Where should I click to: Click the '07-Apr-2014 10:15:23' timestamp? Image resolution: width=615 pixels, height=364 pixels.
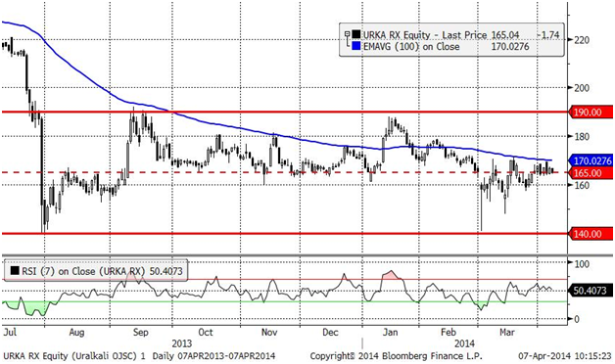565,356
